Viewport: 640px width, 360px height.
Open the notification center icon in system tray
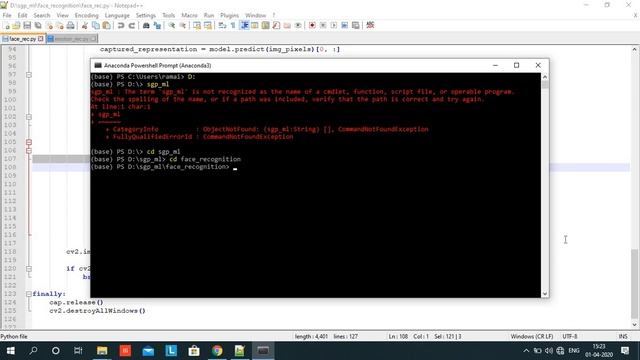pos(625,351)
